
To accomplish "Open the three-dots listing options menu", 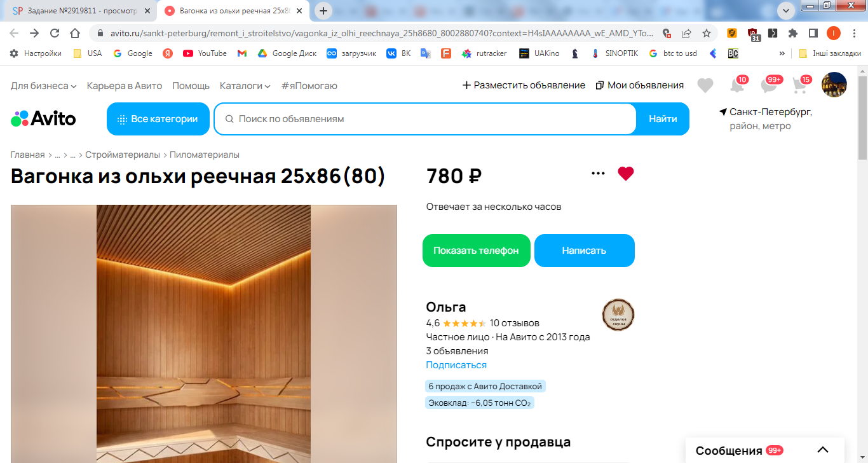I will 598,174.
